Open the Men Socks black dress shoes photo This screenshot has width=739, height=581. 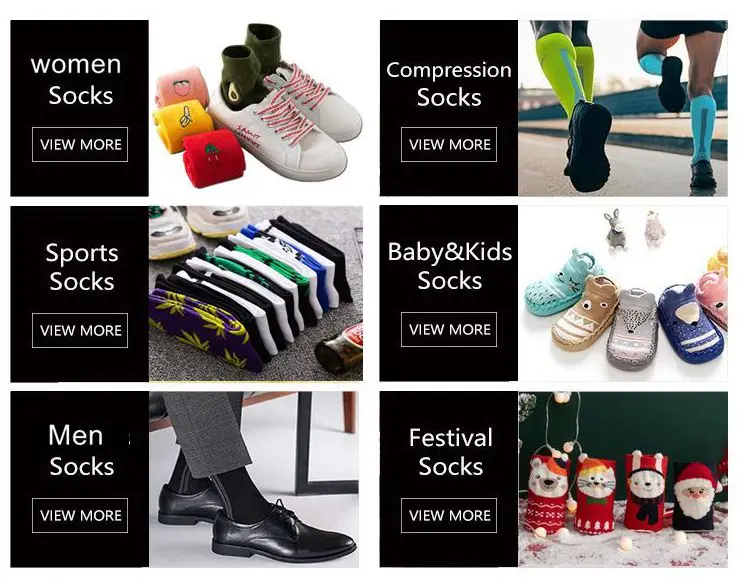tap(254, 479)
